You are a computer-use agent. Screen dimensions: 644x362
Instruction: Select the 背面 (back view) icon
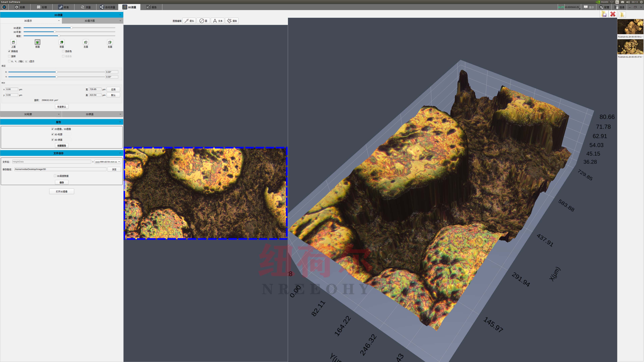62,42
